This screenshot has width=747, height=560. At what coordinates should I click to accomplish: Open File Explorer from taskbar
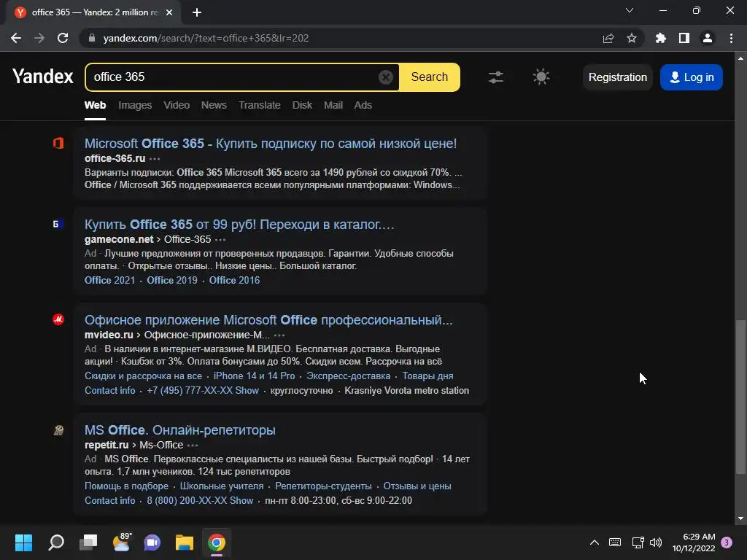(x=185, y=542)
